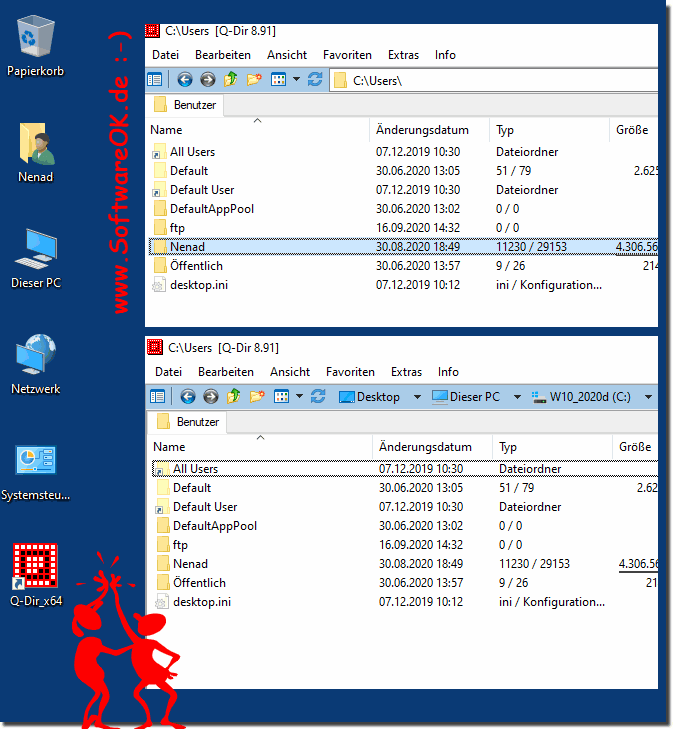Select the Q-Dir_x64 shortcut on desktop

[x=36, y=576]
